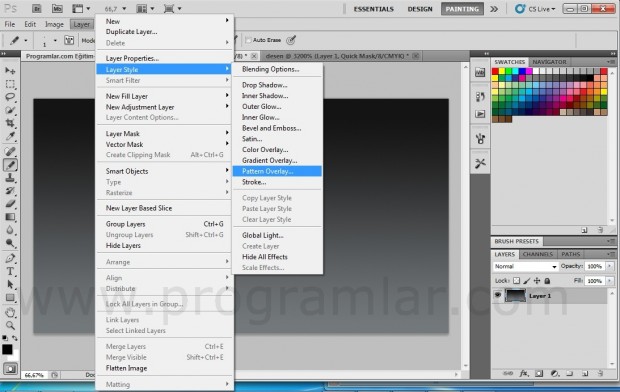Add a layer mask from Layers panel
The width and height of the screenshot is (620, 392).
(x=539, y=373)
